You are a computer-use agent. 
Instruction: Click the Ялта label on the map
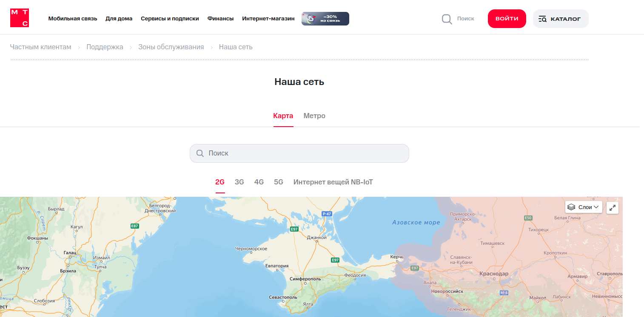tap(308, 304)
